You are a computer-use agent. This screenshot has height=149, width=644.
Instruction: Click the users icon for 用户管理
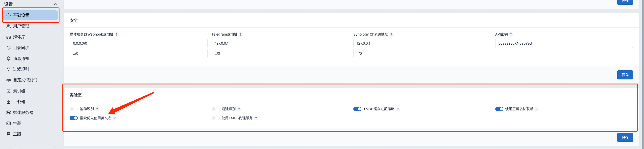[x=9, y=26]
